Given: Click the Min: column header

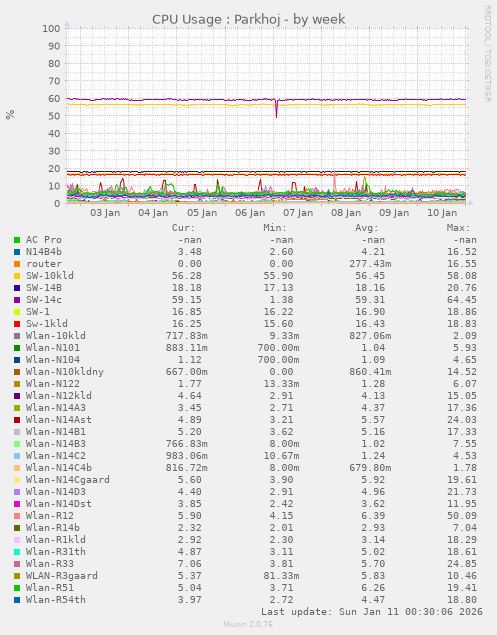Looking at the screenshot, I should 275,228.
